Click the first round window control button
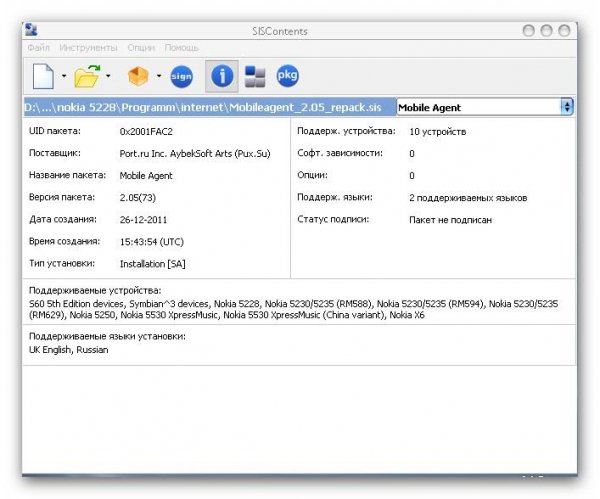Screen dimensions: 600x499 529,31
